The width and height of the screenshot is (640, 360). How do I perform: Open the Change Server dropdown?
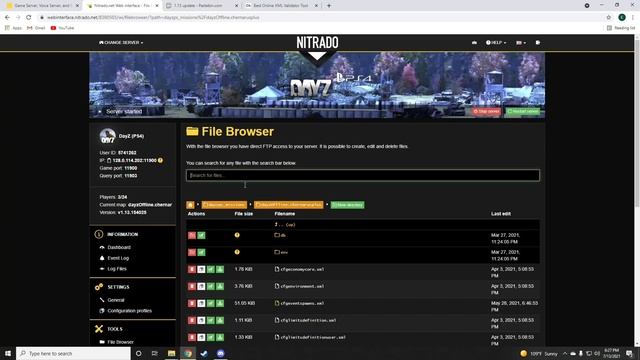(x=121, y=42)
